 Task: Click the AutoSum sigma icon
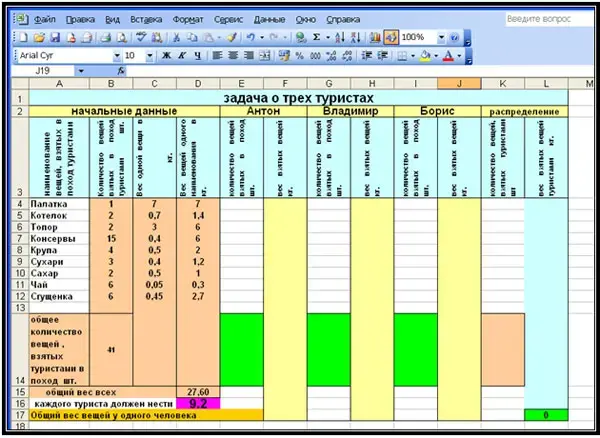[x=317, y=37]
